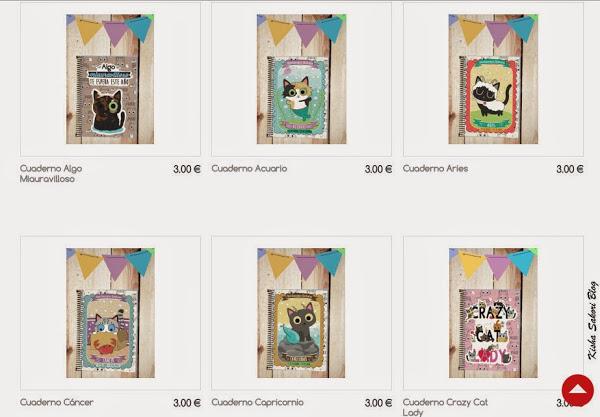Click the Cuaderno Aries title link
Viewport: 600px width, 417px height.
435,169
